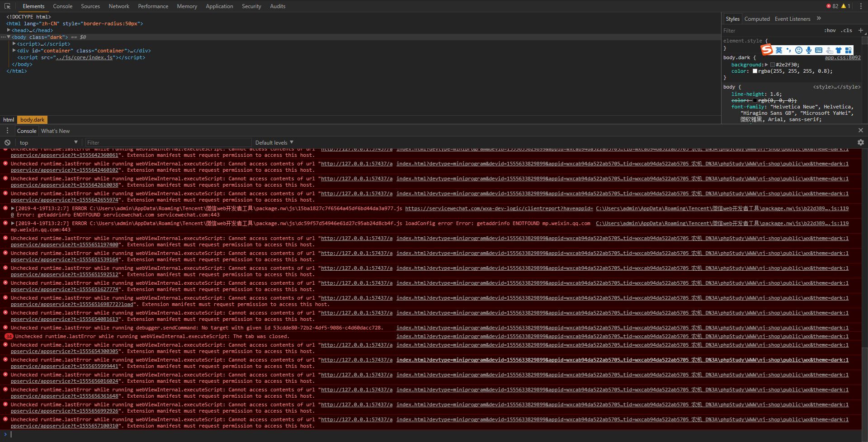Show more Styles pane tabs
The image size is (868, 442).
(x=819, y=19)
